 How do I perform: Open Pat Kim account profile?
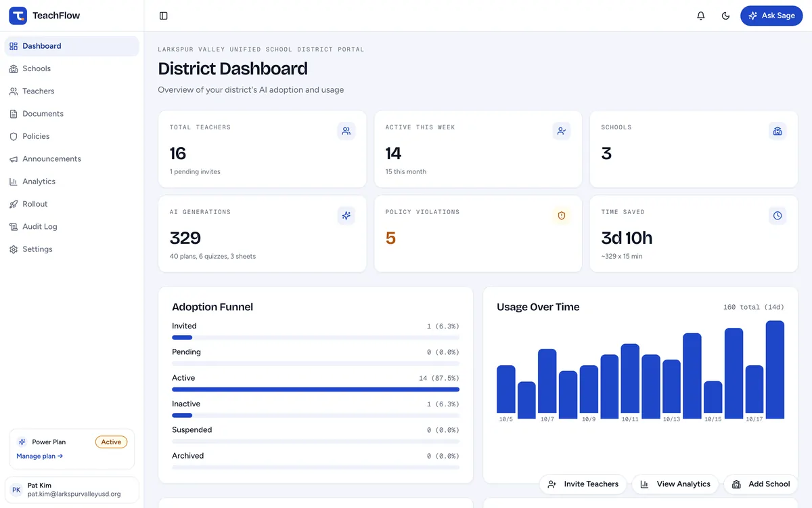[72, 490]
